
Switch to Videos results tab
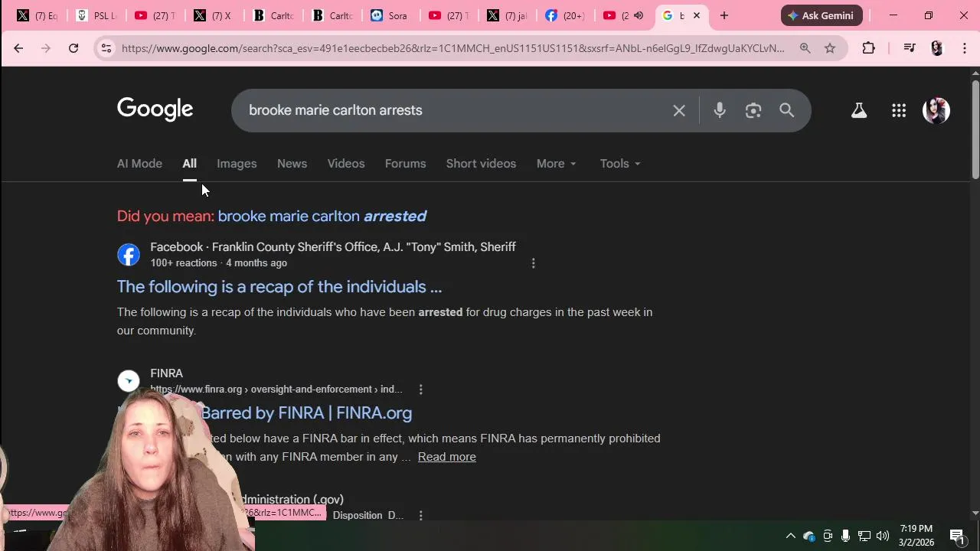click(x=346, y=164)
